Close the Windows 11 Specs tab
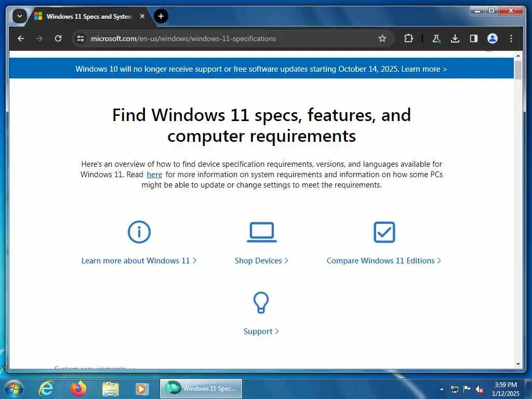The height and width of the screenshot is (399, 532). [142, 16]
